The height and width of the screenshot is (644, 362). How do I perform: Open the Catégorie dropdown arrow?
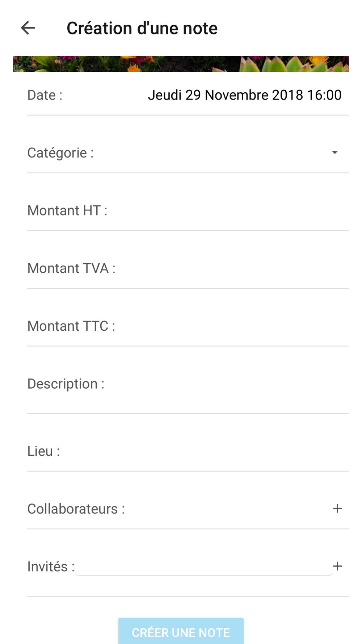tap(335, 152)
